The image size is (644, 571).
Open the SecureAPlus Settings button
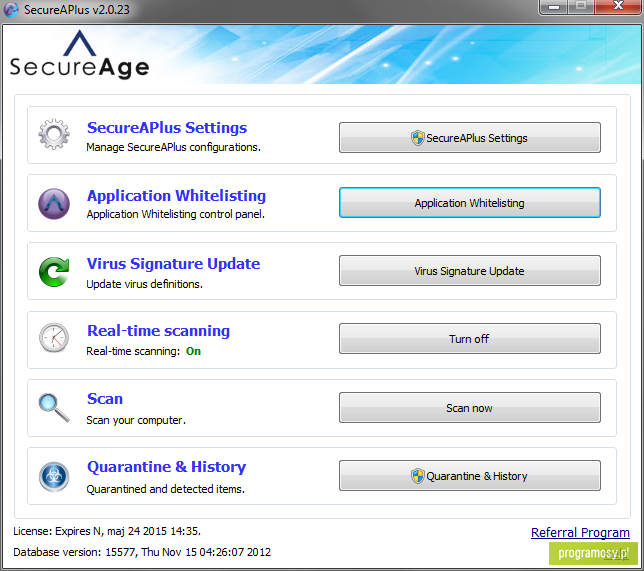tap(469, 138)
